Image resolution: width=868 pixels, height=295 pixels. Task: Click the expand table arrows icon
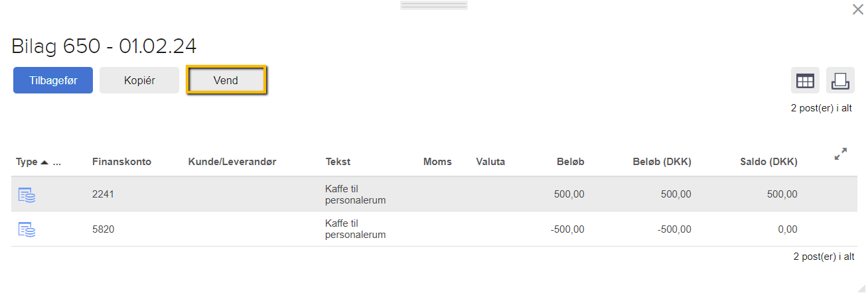(840, 154)
